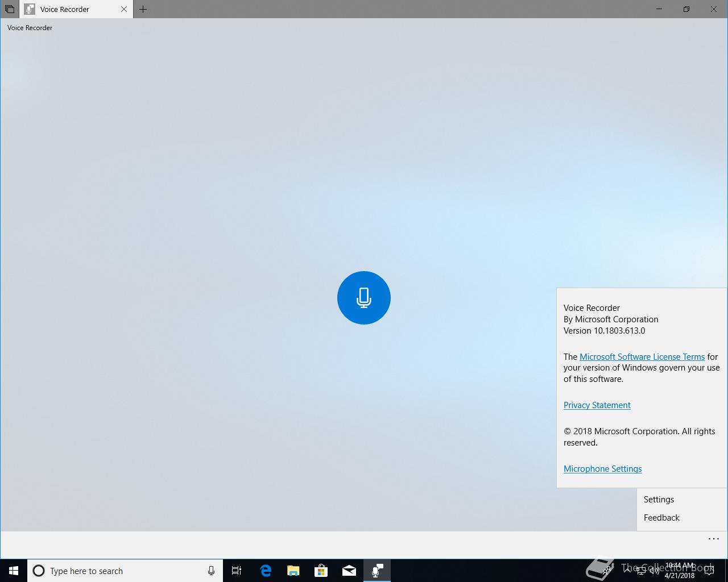Open File Explorer from the taskbar
The image size is (728, 582).
pos(293,571)
